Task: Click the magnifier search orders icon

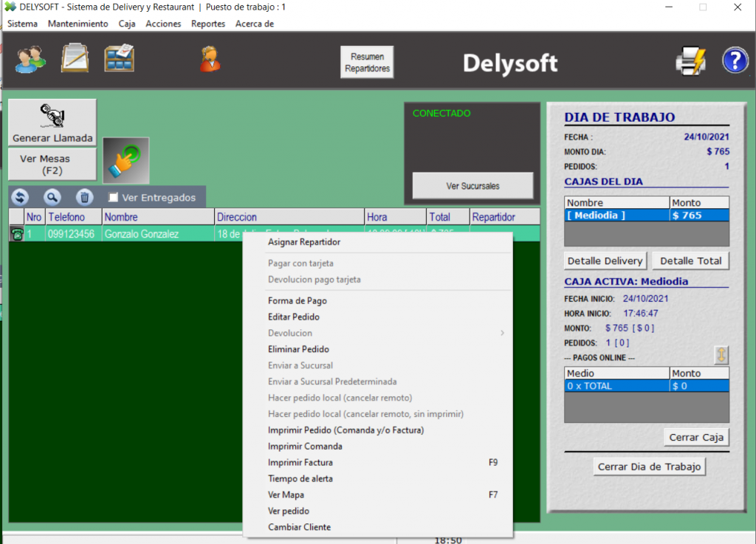Action: [52, 197]
